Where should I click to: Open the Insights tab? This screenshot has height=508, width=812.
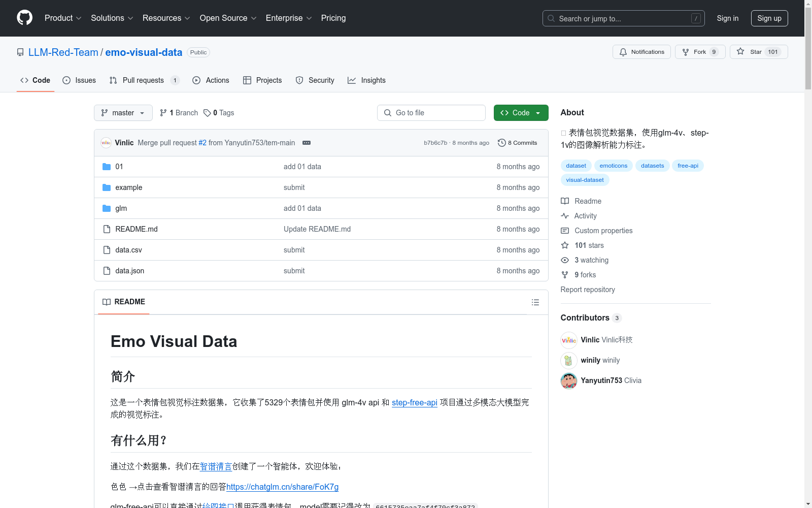[x=366, y=80]
